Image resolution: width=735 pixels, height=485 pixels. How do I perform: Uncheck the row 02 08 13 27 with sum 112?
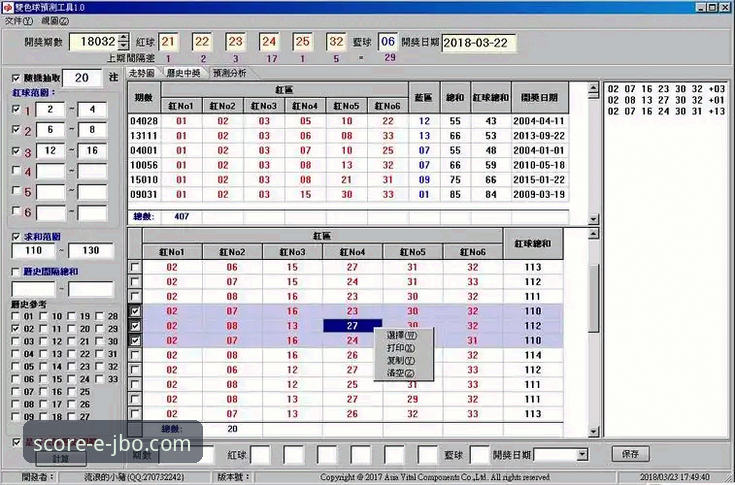135,326
